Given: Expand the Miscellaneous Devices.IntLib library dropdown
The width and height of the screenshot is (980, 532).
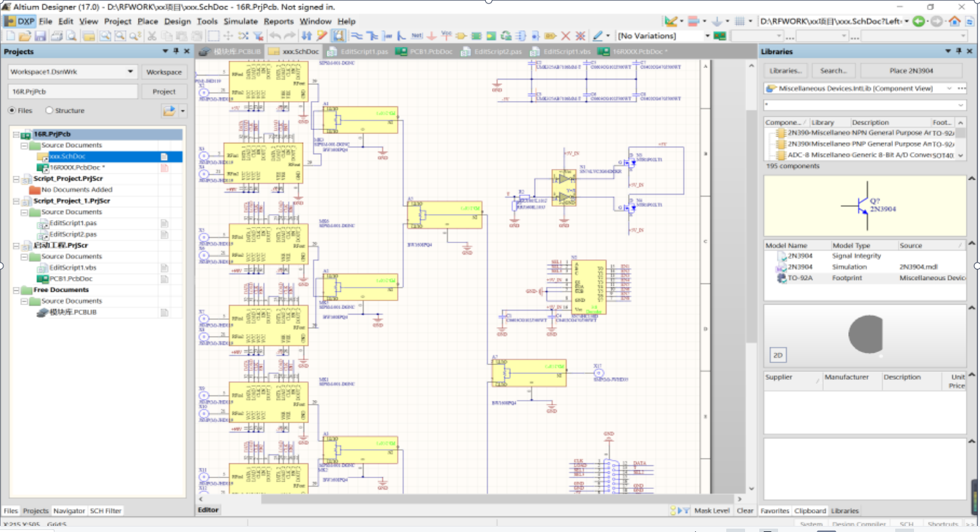Looking at the screenshot, I should tap(949, 88).
